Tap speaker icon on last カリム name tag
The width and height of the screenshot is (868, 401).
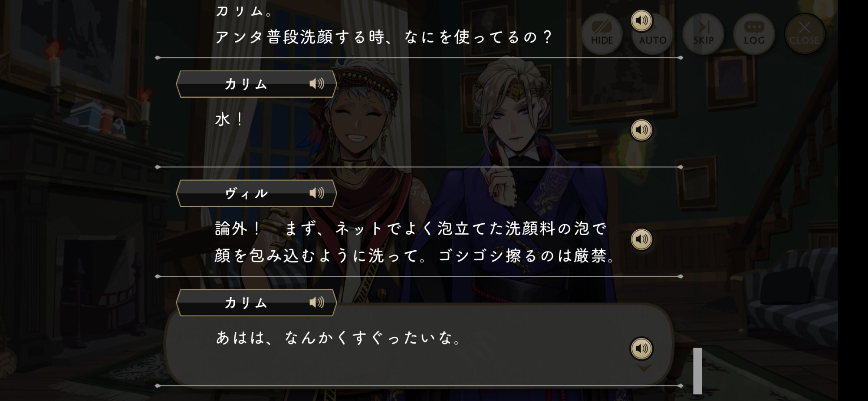(x=317, y=302)
